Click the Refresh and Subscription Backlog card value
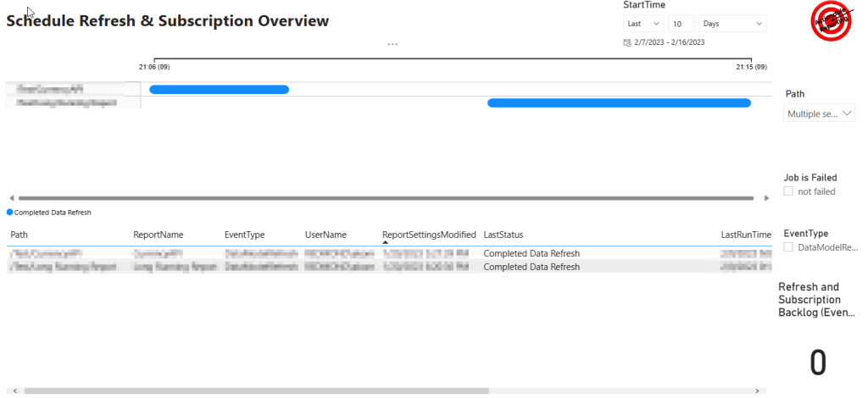The height and width of the screenshot is (398, 868). click(817, 362)
